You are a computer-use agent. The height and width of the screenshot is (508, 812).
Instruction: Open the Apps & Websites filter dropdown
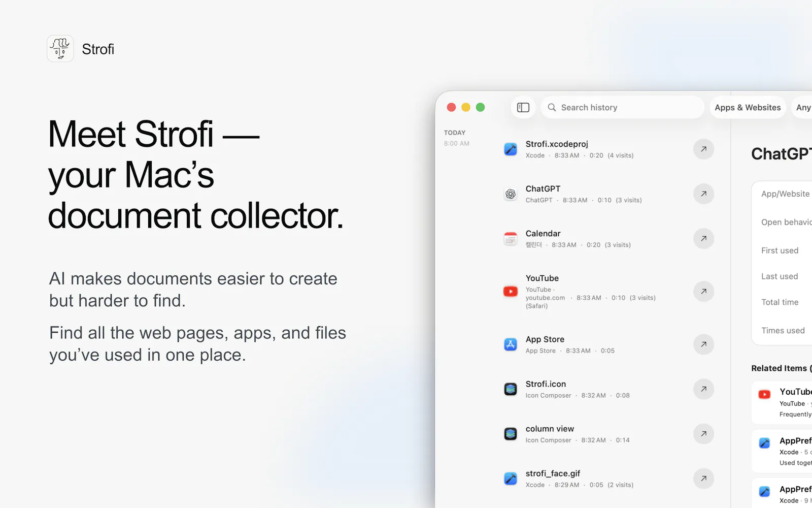pos(748,107)
